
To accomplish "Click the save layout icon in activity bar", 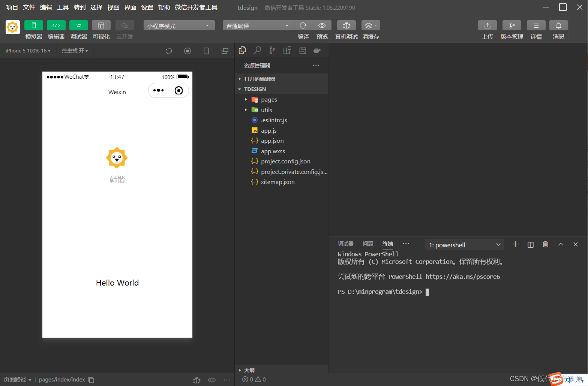I will coord(303,50).
